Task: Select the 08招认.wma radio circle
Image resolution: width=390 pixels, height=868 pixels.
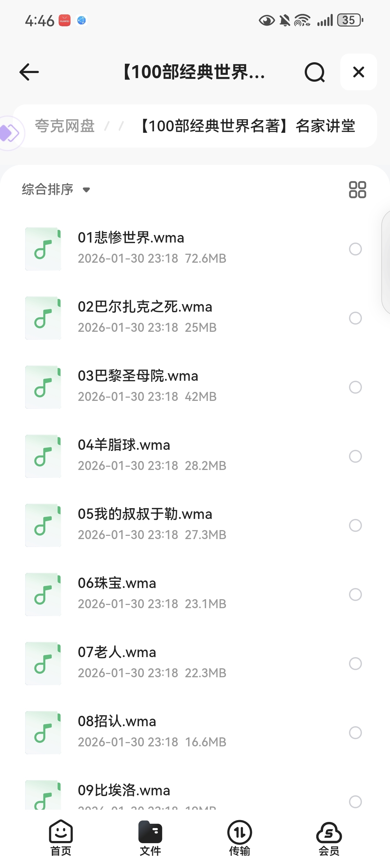Action: [x=355, y=733]
